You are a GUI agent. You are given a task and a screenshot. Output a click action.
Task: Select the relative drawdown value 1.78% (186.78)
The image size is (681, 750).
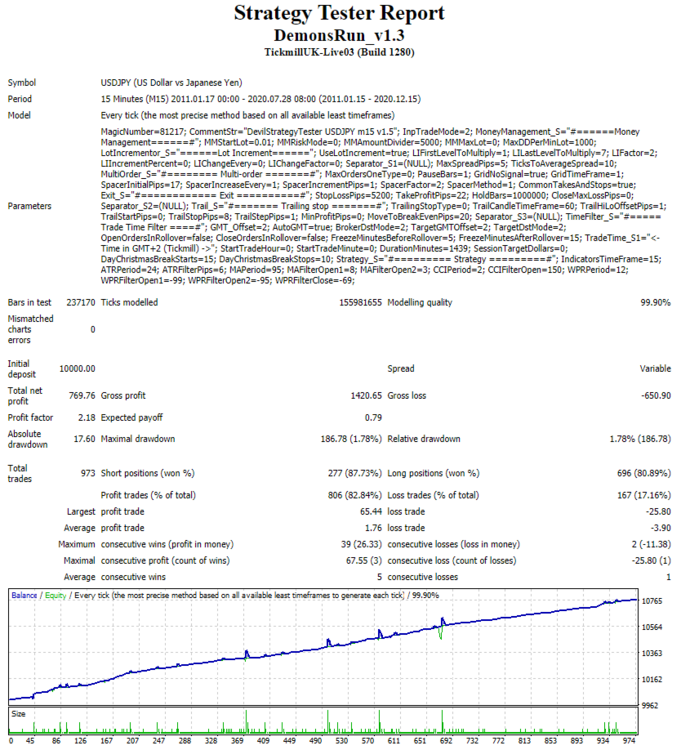[x=640, y=439]
